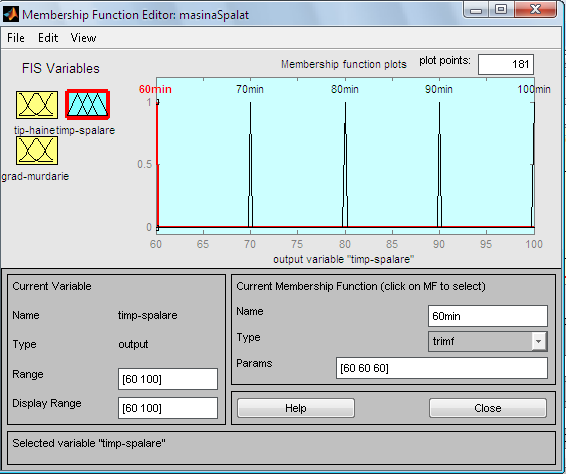Click the membership function Name field 60min

488,316
